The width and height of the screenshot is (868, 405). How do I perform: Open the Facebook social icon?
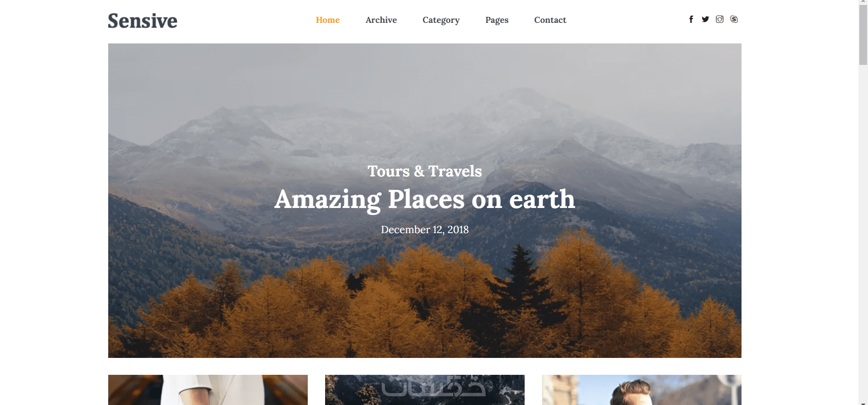691,19
